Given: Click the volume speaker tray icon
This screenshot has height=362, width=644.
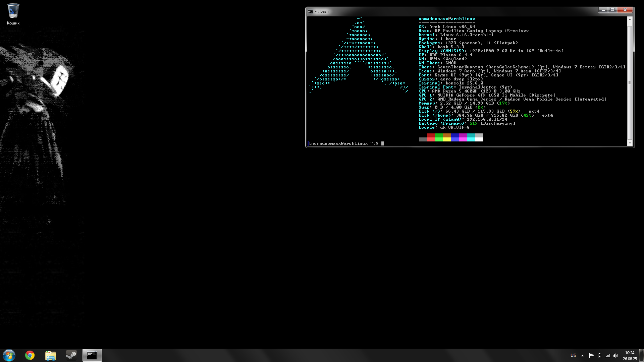Looking at the screenshot, I should click(615, 356).
